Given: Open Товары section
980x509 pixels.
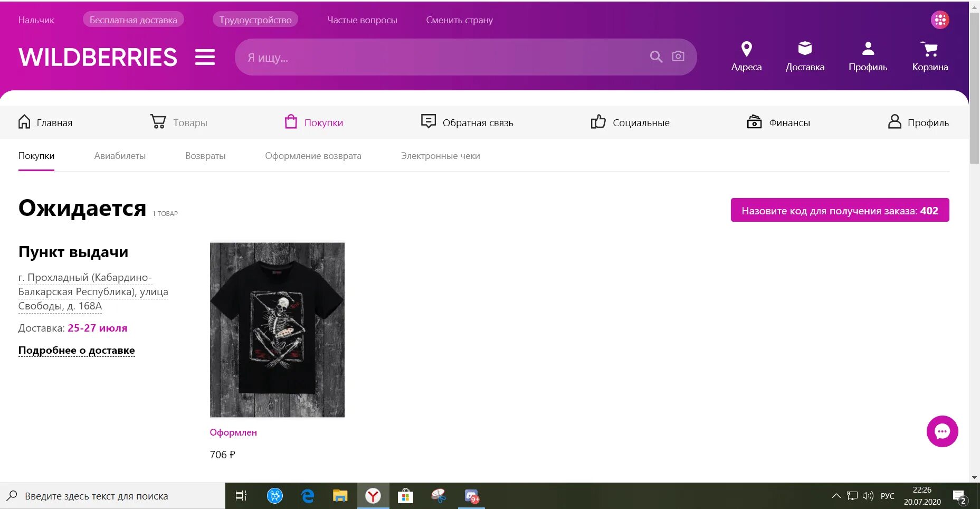Looking at the screenshot, I should (178, 122).
